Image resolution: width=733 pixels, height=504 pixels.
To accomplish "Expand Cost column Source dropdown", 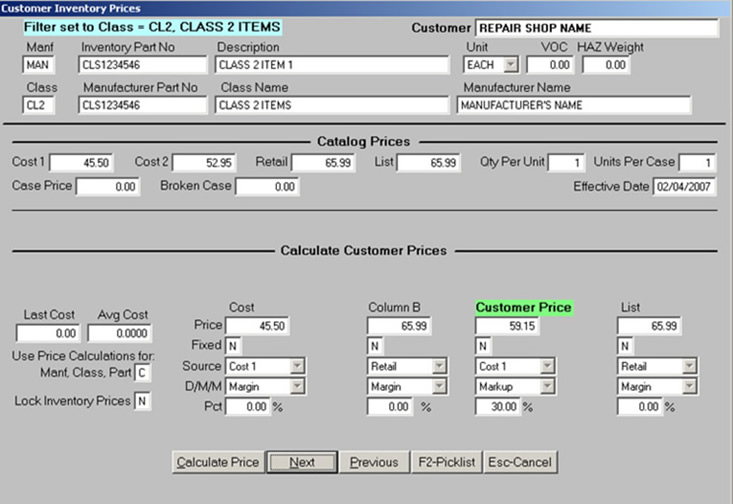I will (x=296, y=366).
